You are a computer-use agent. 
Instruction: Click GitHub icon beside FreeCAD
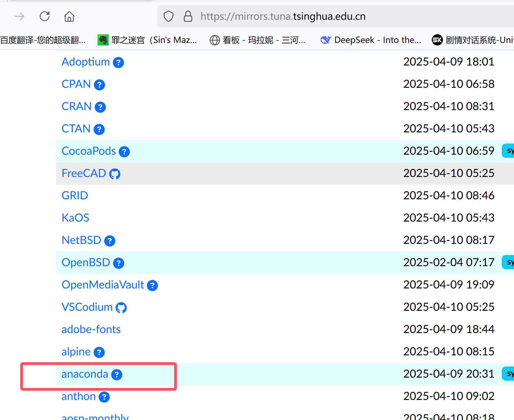tap(115, 174)
